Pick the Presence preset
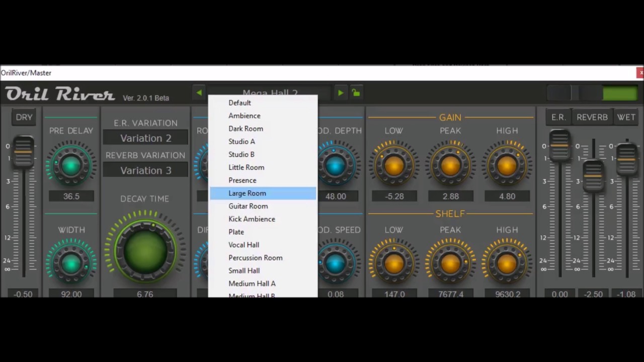644x362 pixels. (x=263, y=180)
